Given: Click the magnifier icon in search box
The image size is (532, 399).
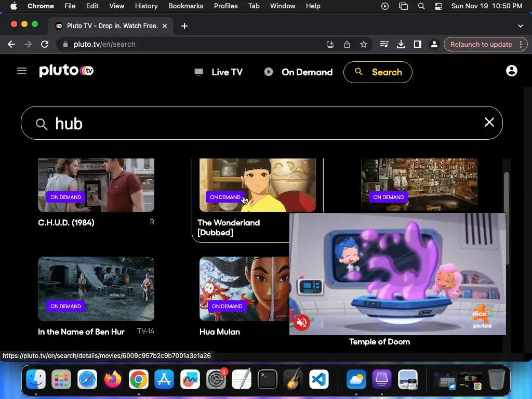Looking at the screenshot, I should point(42,124).
